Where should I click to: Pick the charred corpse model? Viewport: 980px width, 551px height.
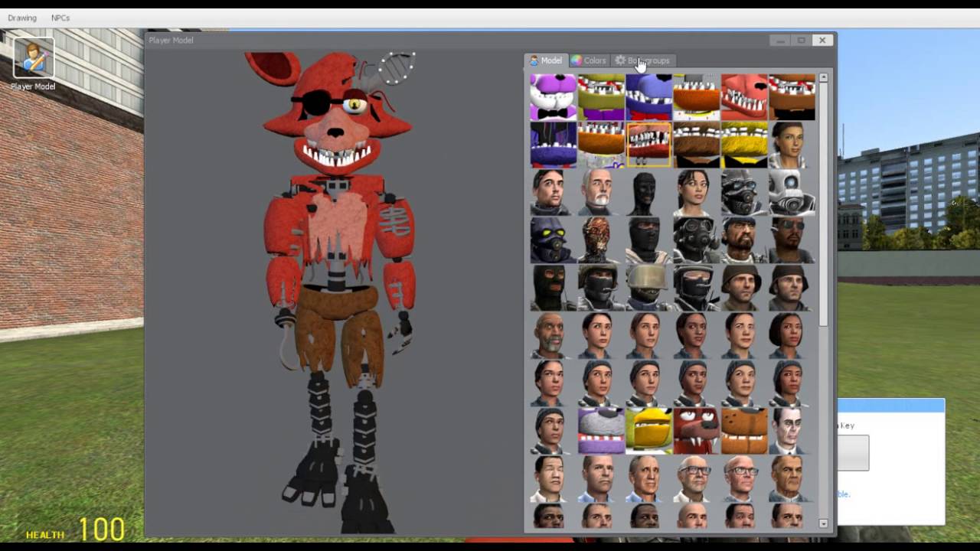[601, 240]
